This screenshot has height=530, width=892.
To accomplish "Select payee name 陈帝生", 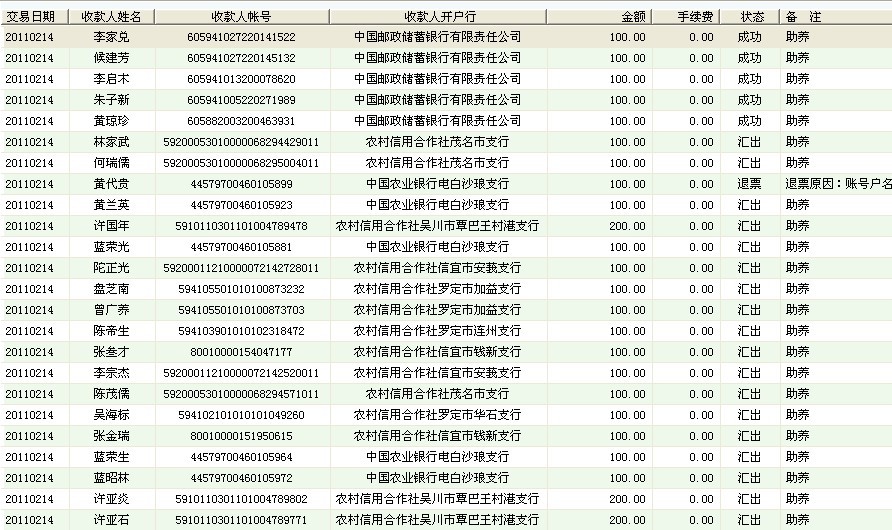I will pyautogui.click(x=112, y=331).
